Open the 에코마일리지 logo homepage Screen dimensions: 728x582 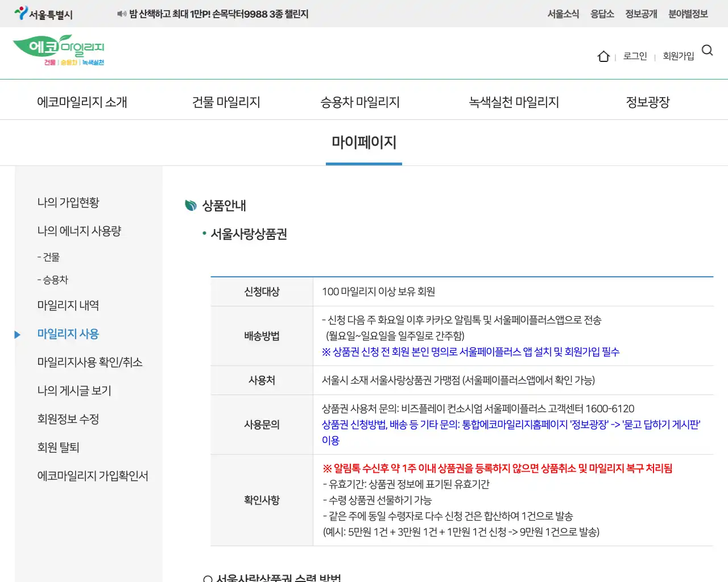pos(59,51)
